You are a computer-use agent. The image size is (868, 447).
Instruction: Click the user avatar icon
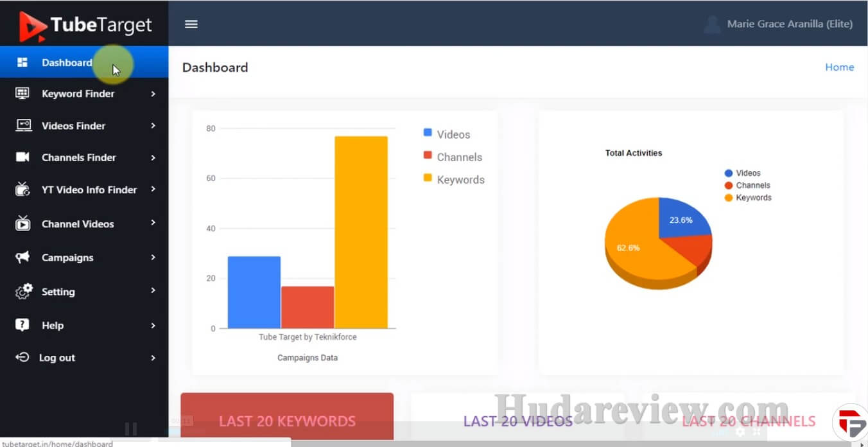pos(712,24)
